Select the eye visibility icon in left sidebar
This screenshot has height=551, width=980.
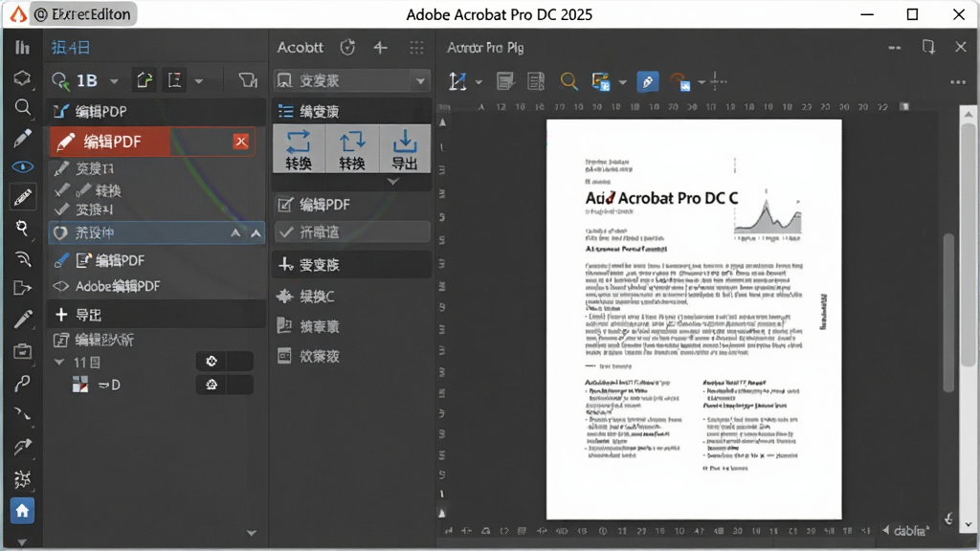coord(23,166)
